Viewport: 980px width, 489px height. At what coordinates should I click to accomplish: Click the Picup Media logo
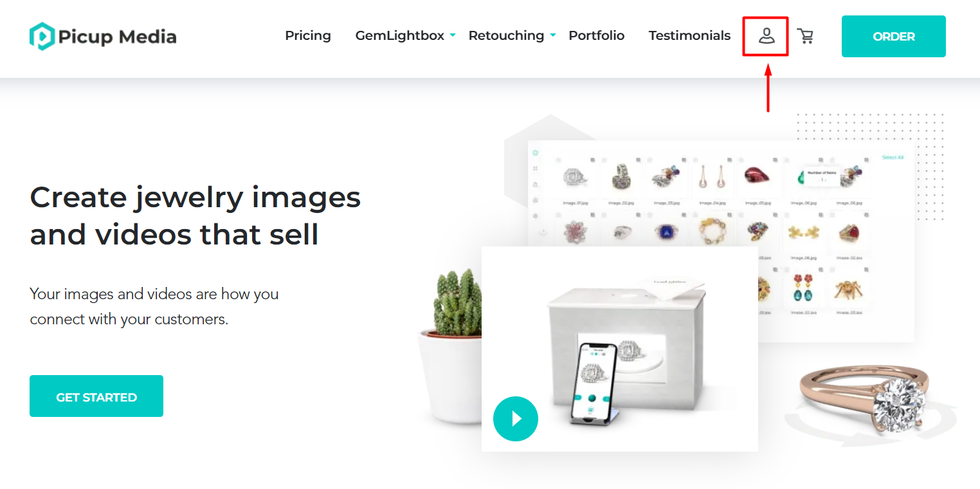pyautogui.click(x=103, y=36)
